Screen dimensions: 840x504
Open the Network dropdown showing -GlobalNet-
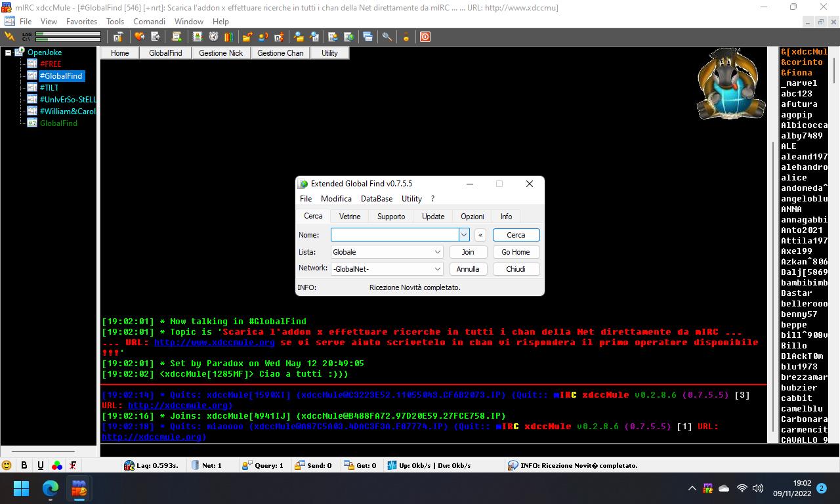point(437,269)
